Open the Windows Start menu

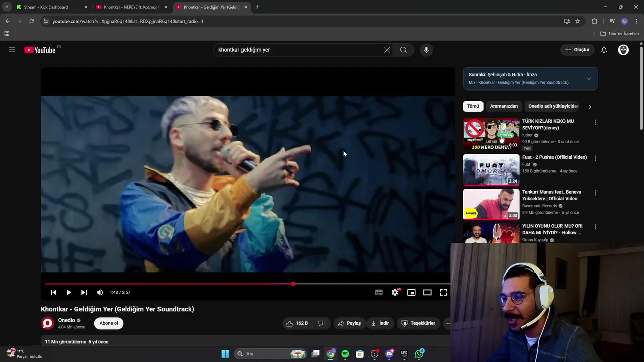[x=225, y=354]
